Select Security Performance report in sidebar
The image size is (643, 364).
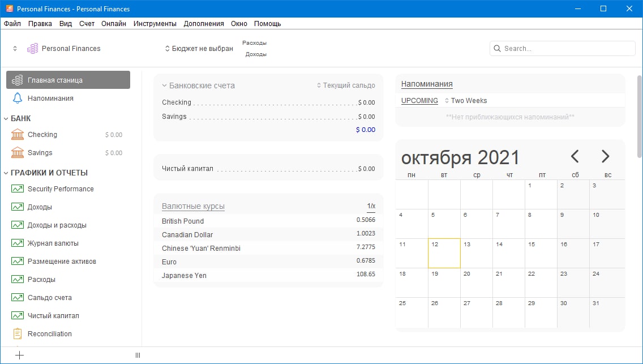tap(61, 189)
